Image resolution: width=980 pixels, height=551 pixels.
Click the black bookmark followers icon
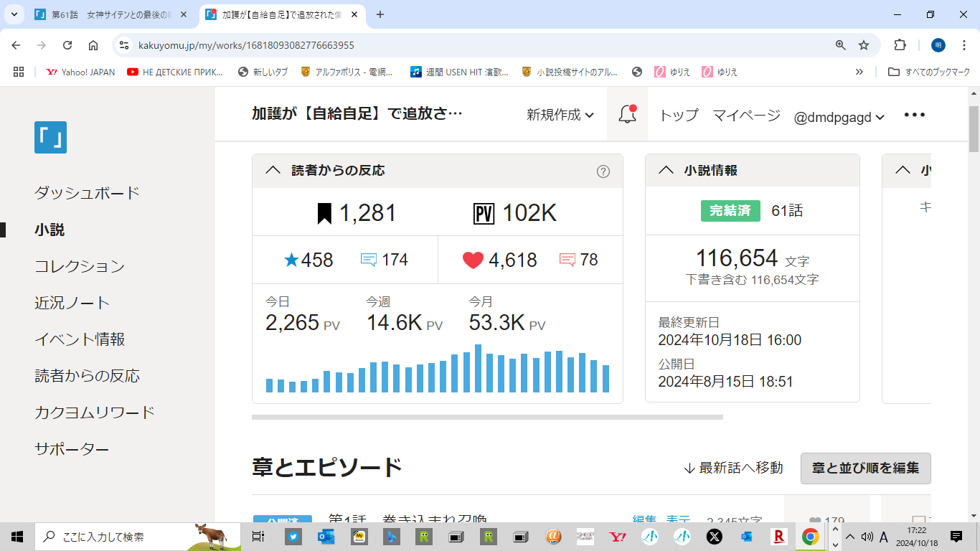(324, 213)
